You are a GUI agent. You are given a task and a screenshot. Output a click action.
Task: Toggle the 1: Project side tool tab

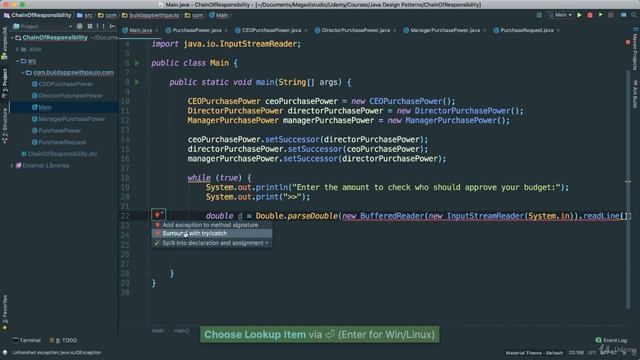click(x=4, y=84)
